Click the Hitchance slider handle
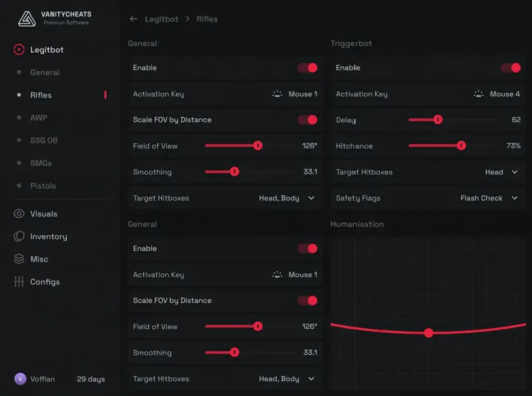The width and height of the screenshot is (532, 396). click(x=461, y=145)
